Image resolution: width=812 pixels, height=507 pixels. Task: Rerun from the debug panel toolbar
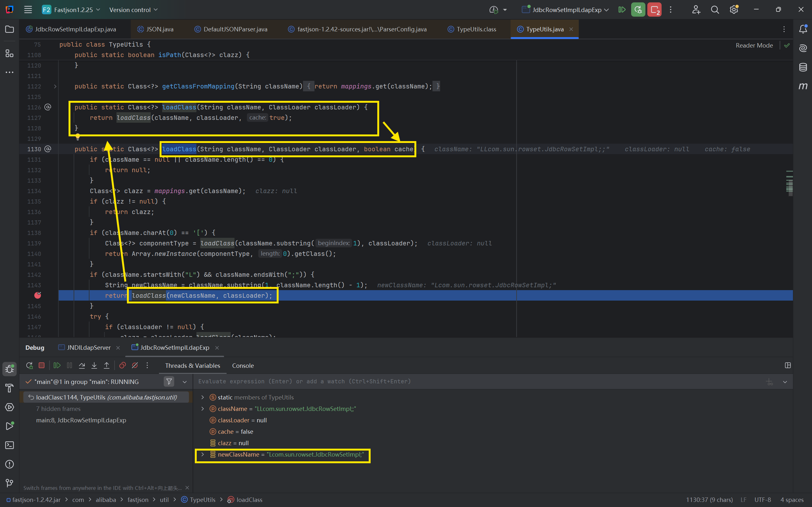click(30, 366)
